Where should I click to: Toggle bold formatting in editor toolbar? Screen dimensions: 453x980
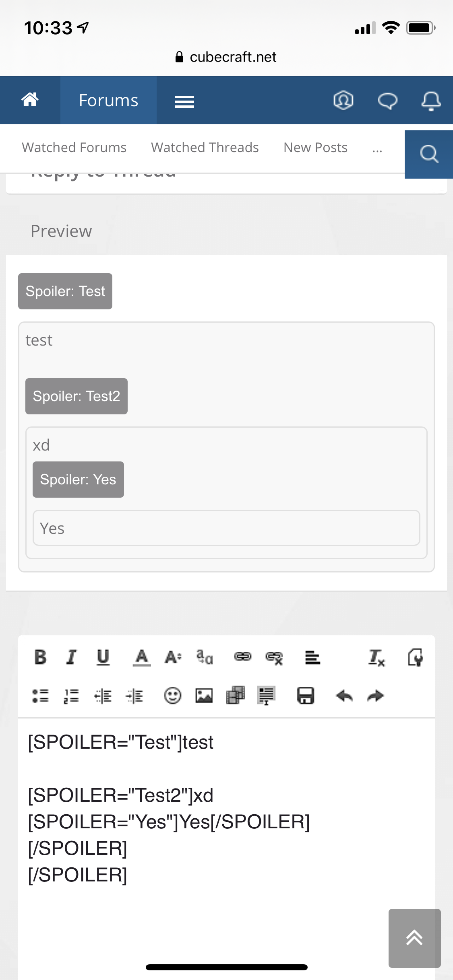(40, 657)
